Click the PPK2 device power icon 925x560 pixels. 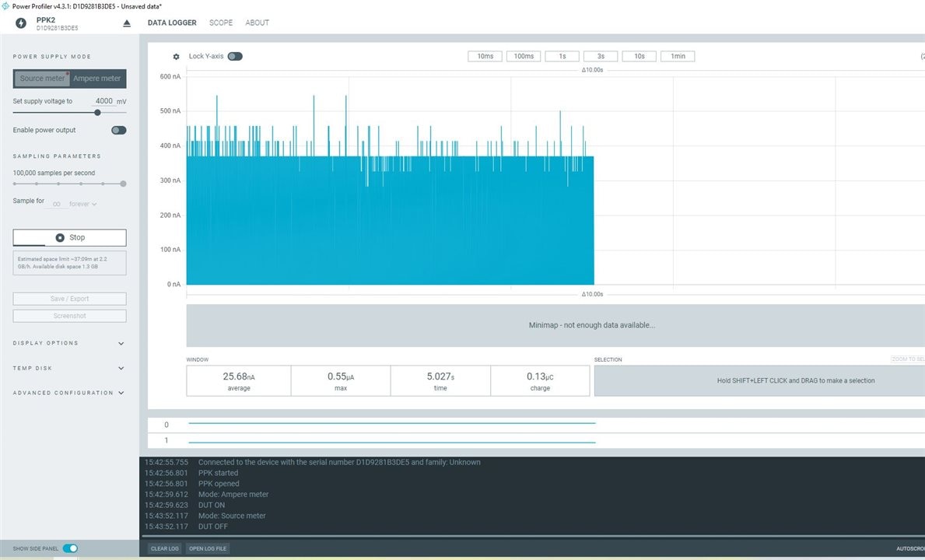pos(21,23)
